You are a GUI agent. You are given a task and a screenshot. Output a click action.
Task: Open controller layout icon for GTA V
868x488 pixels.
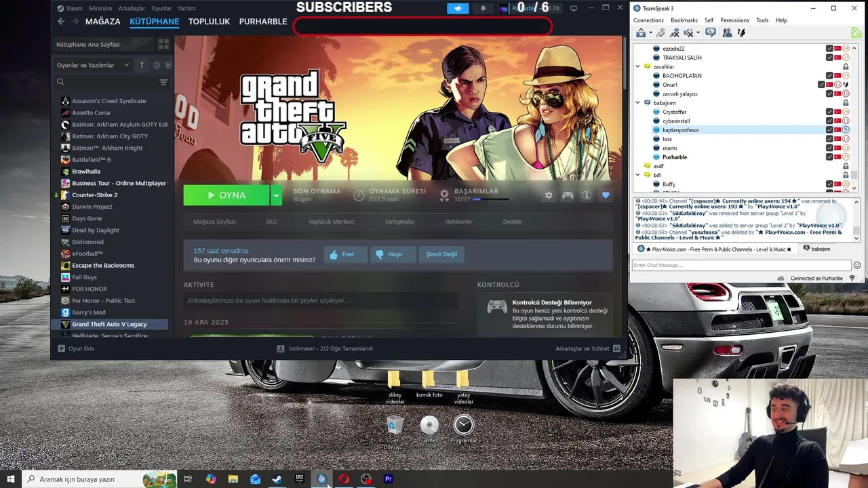(x=568, y=195)
